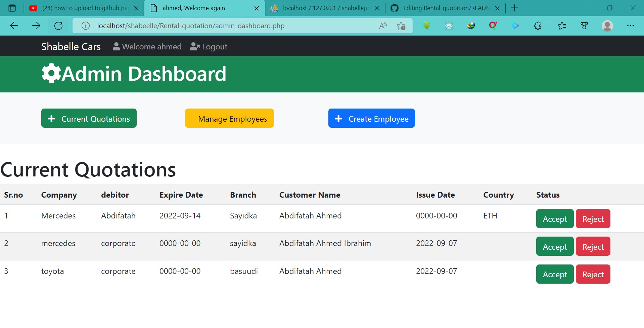Open the Favorites list icon
The height and width of the screenshot is (328, 644).
562,26
